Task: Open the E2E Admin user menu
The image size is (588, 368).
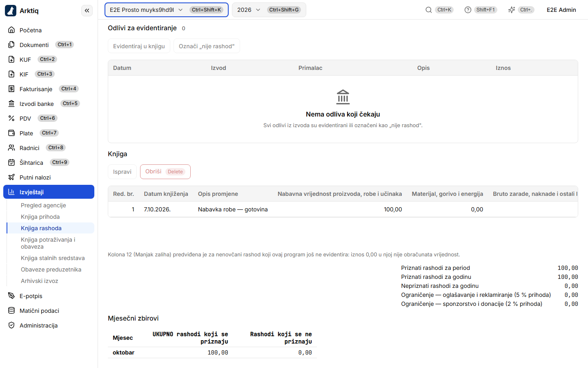Action: click(x=561, y=10)
